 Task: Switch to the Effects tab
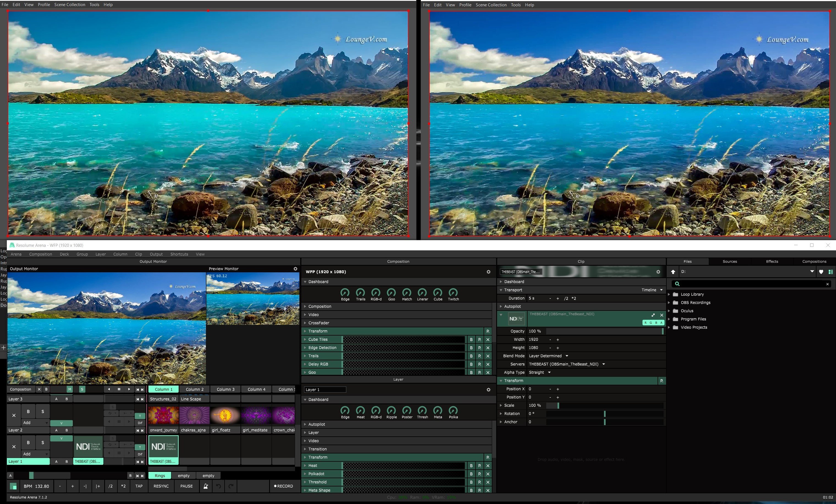click(772, 262)
